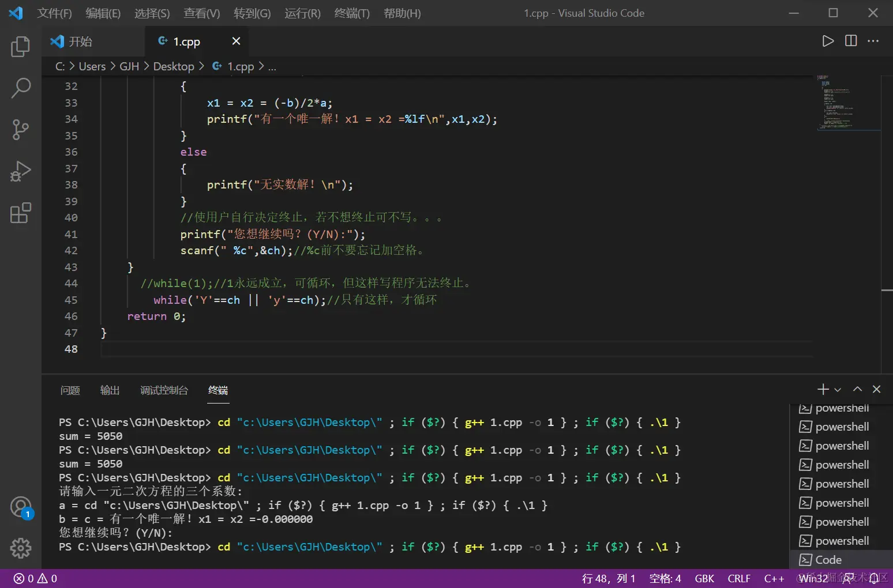This screenshot has height=588, width=893.
Task: Open editor More Actions ellipsis menu
Action: pos(873,41)
